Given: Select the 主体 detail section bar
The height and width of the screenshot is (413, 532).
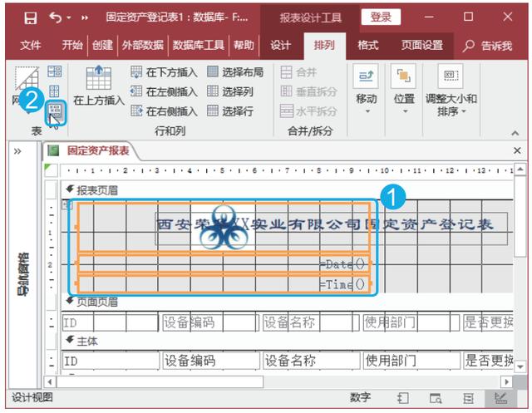Looking at the screenshot, I should pyautogui.click(x=287, y=341).
